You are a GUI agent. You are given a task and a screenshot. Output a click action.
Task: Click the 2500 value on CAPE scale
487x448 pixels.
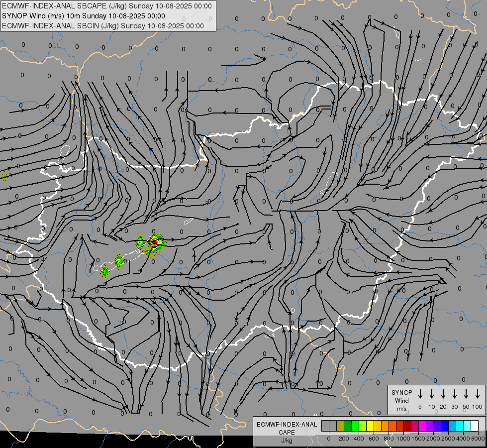point(448,439)
